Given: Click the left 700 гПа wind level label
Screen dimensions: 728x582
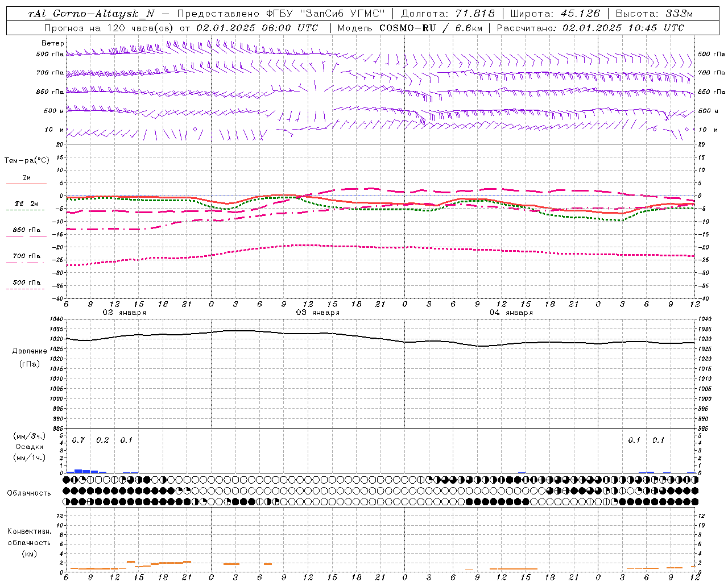Looking at the screenshot, I should [50, 73].
